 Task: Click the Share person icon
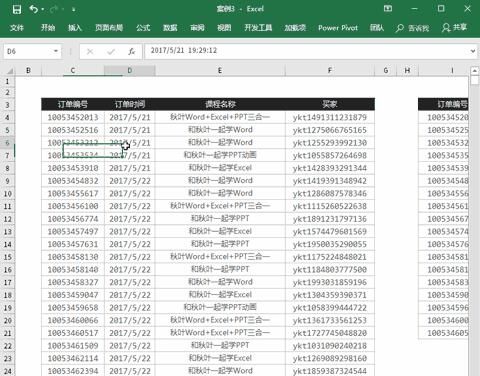click(x=446, y=28)
